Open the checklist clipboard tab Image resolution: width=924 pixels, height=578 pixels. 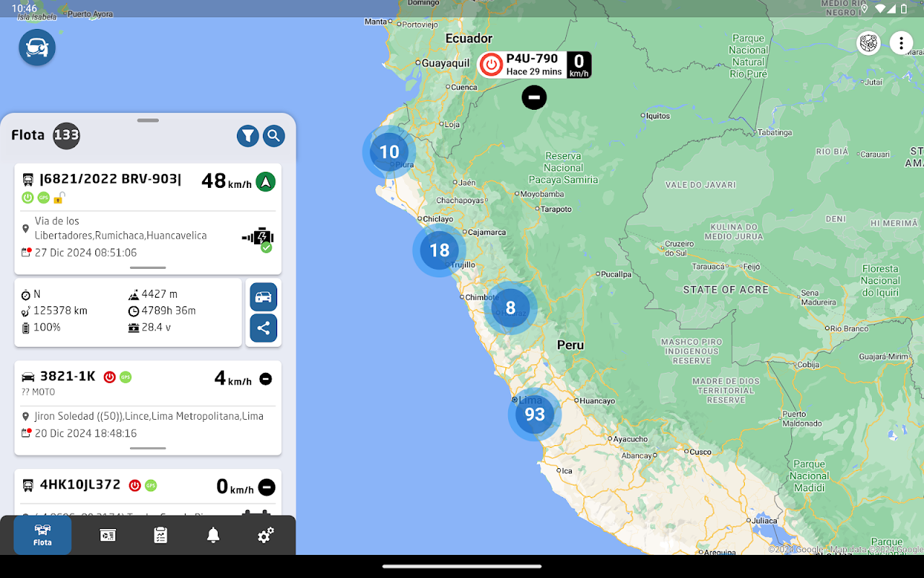click(x=160, y=535)
